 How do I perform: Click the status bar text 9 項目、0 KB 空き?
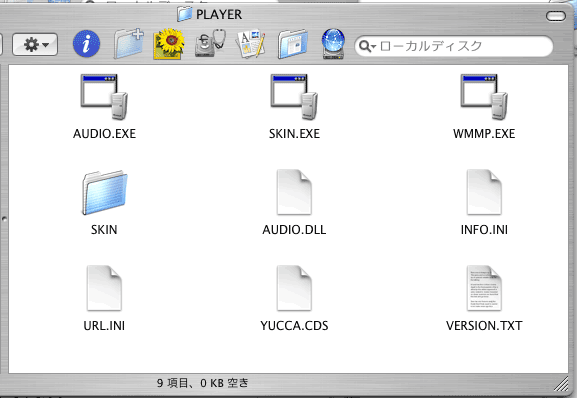[202, 383]
